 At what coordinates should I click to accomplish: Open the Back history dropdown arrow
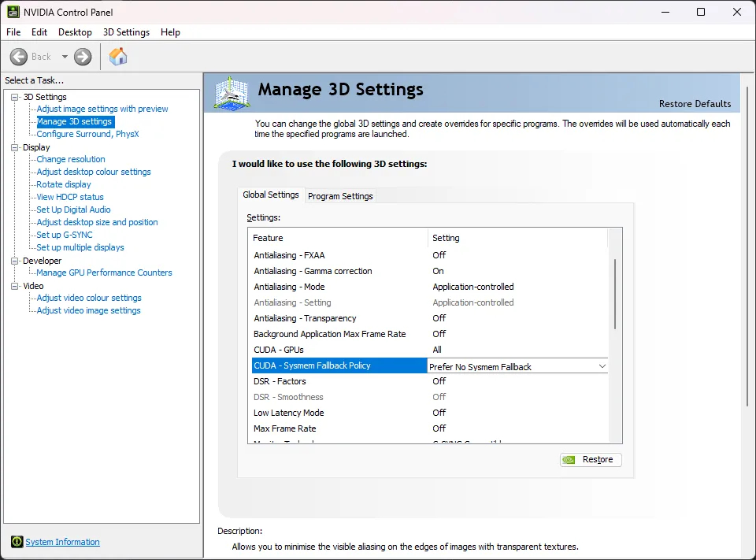point(65,57)
